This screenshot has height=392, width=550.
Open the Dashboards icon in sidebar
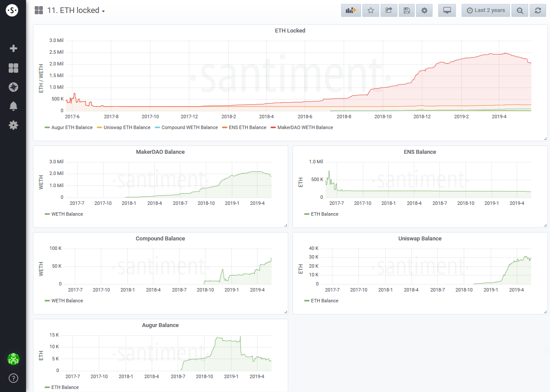[13, 68]
